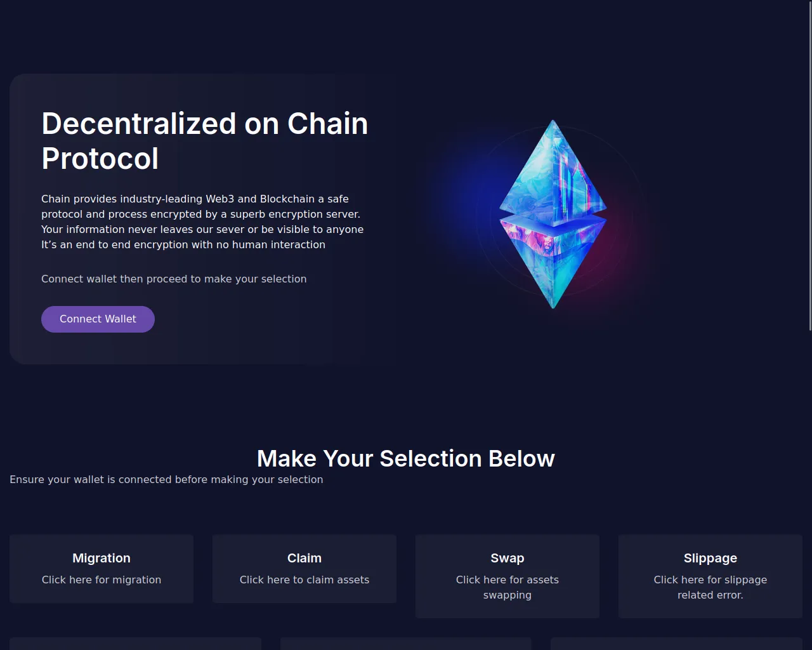Open the 'Click here to claim assets' link
This screenshot has width=812, height=650.
(x=304, y=580)
